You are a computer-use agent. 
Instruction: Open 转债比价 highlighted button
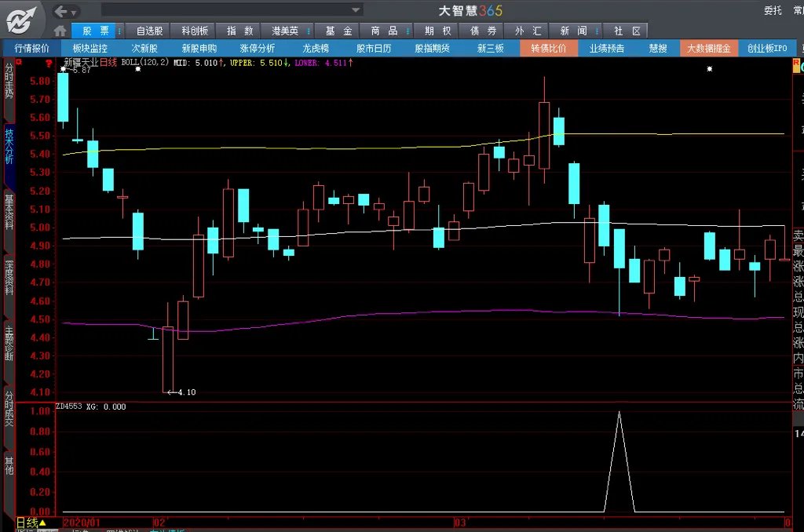pos(548,48)
